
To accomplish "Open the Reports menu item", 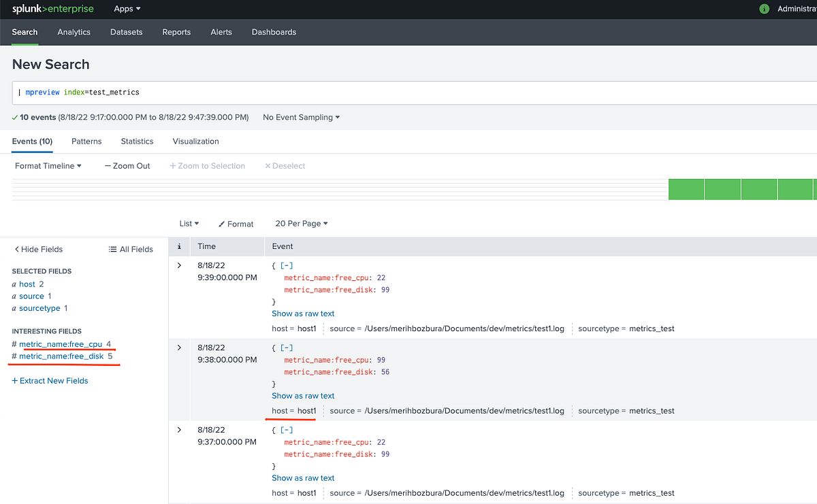I will coord(176,32).
